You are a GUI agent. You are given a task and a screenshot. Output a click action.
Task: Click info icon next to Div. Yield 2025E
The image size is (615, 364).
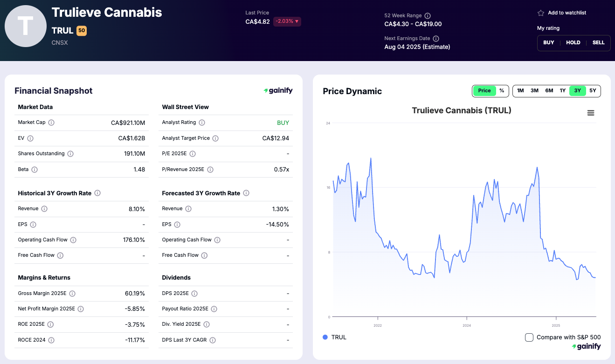[207, 324]
